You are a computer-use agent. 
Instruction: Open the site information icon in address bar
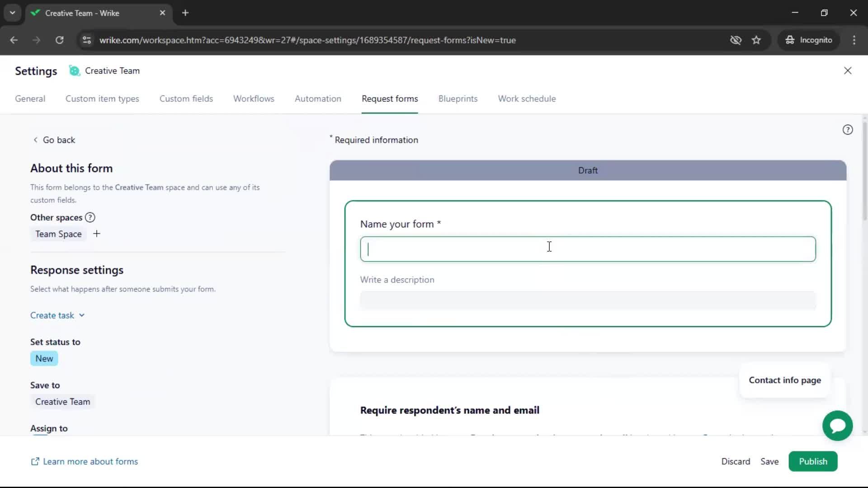click(87, 40)
